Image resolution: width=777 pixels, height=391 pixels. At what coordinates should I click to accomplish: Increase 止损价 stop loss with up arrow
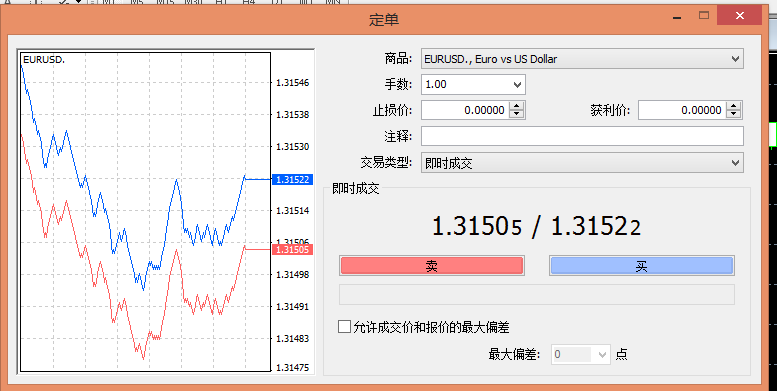517,106
